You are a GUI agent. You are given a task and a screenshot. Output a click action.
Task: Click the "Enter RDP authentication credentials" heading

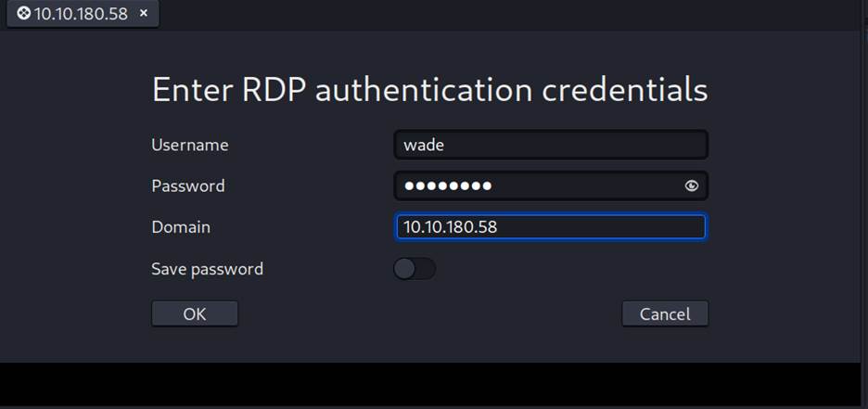(x=429, y=90)
